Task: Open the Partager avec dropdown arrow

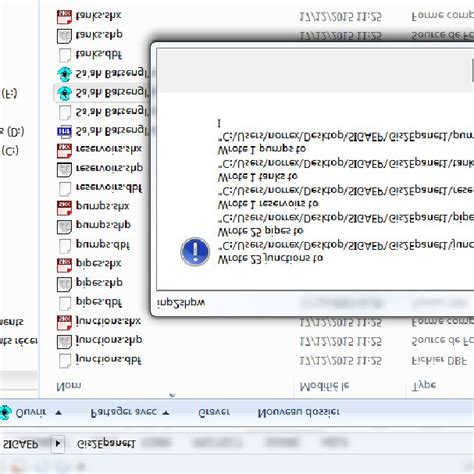Action: (x=166, y=413)
